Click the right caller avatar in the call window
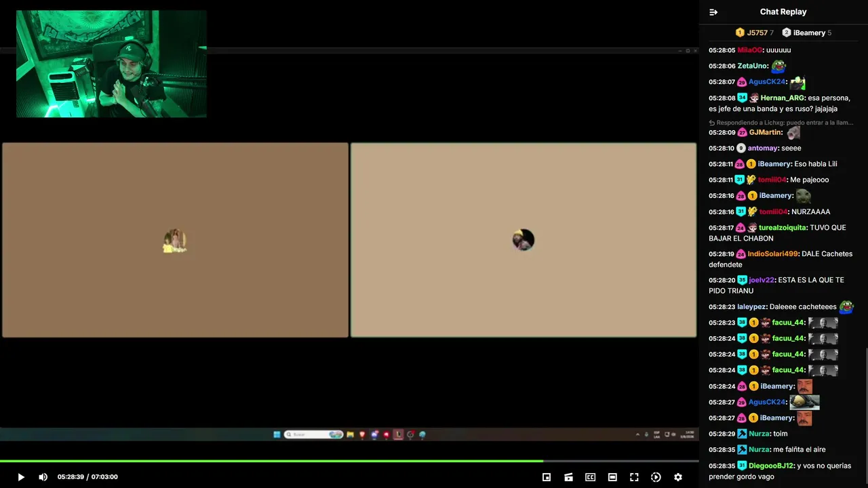868x488 pixels. tap(524, 240)
